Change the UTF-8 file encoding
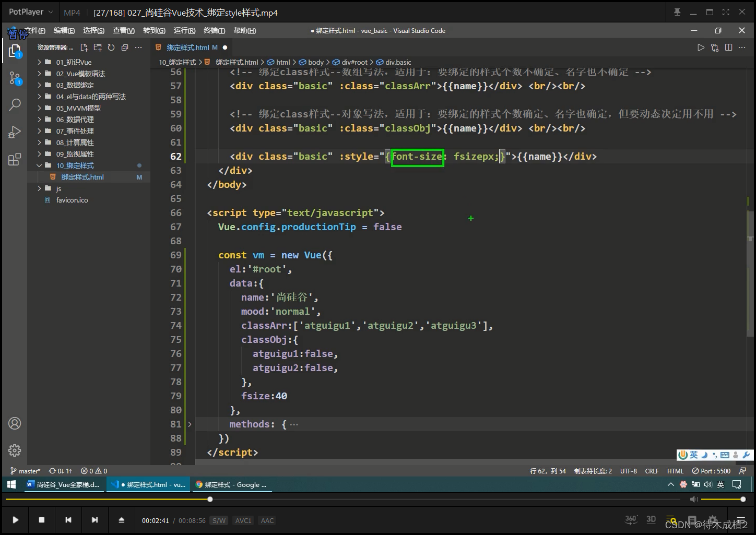The image size is (756, 535). pos(628,471)
